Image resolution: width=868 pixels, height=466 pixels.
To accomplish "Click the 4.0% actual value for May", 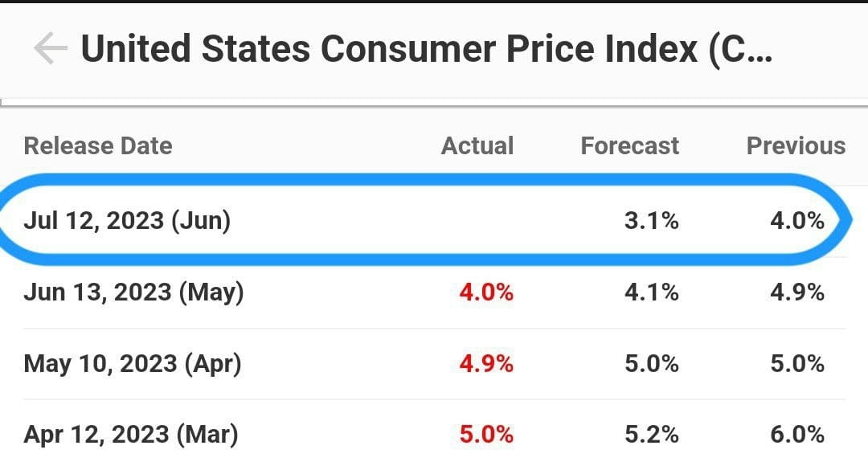I will pyautogui.click(x=485, y=292).
